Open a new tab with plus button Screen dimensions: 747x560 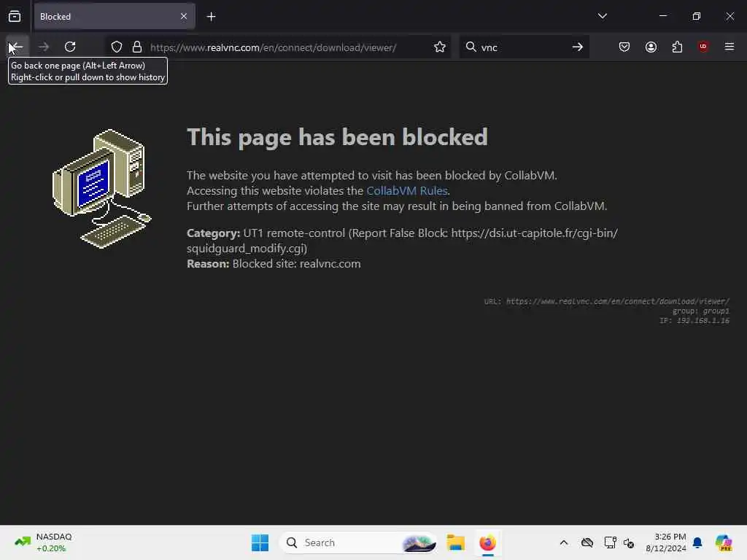click(211, 17)
